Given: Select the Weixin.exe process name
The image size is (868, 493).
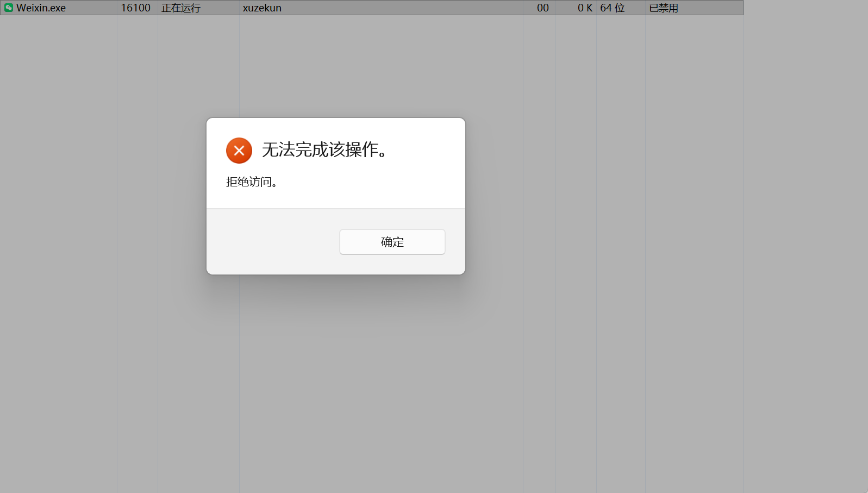Looking at the screenshot, I should [x=41, y=8].
